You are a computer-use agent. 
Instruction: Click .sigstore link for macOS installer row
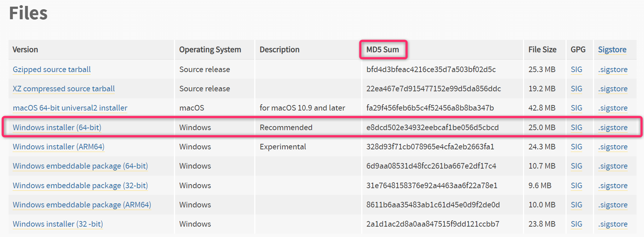[613, 108]
